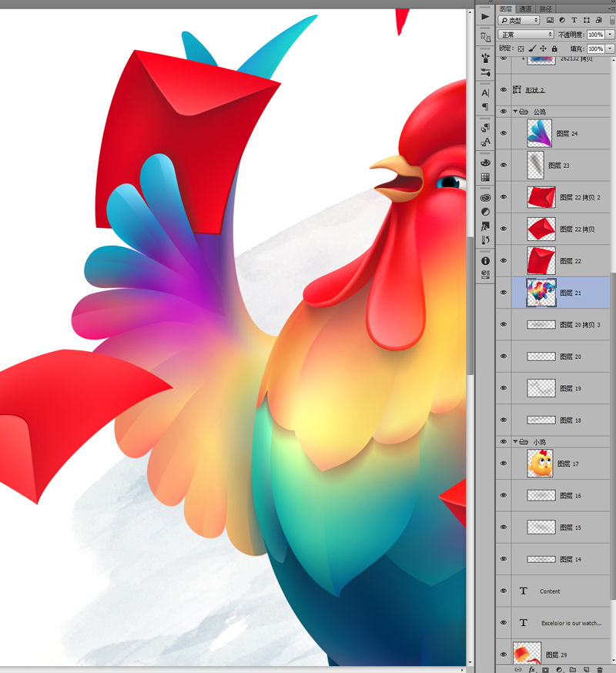The image size is (616, 673).
Task: Toggle the layer filtering on/off switch
Action: click(612, 20)
